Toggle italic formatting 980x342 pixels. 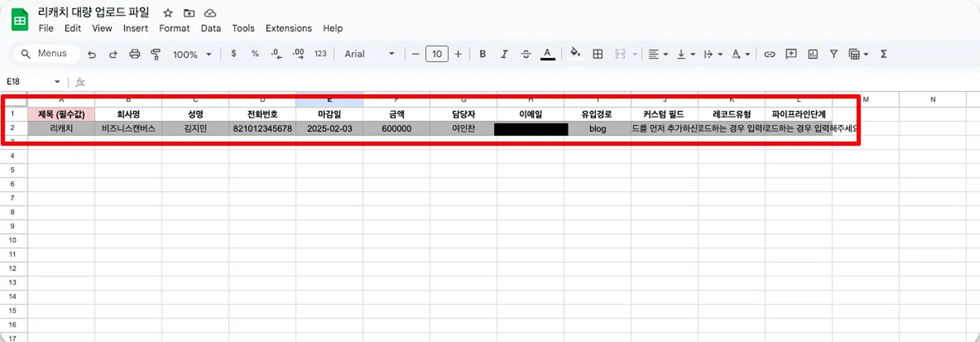tap(504, 54)
